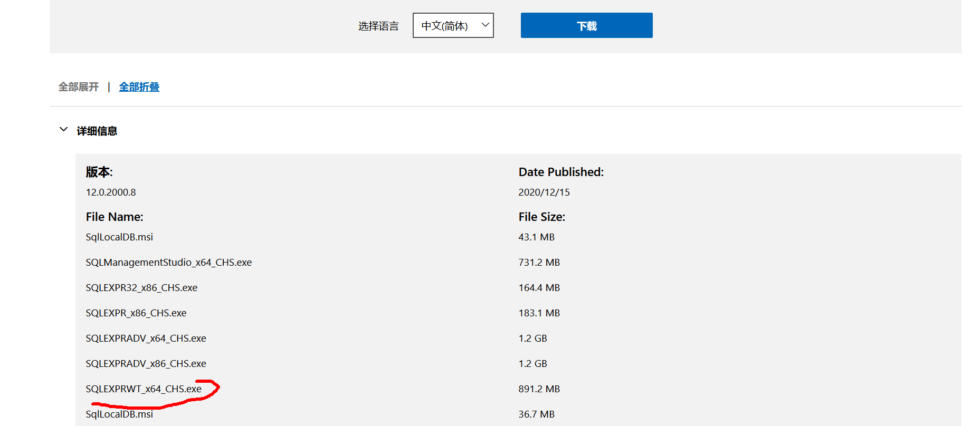Click the 1.2 GB size for SQLEXPRADV_x64

tap(532, 338)
